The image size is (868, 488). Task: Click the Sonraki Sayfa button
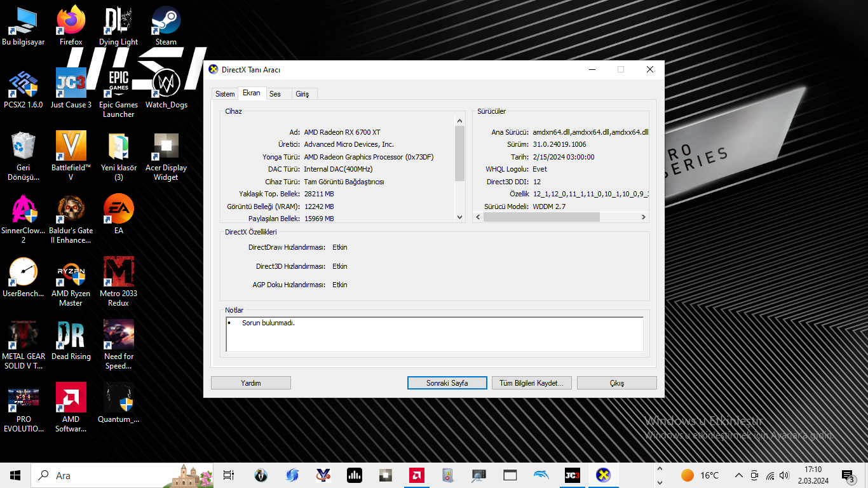pos(447,383)
